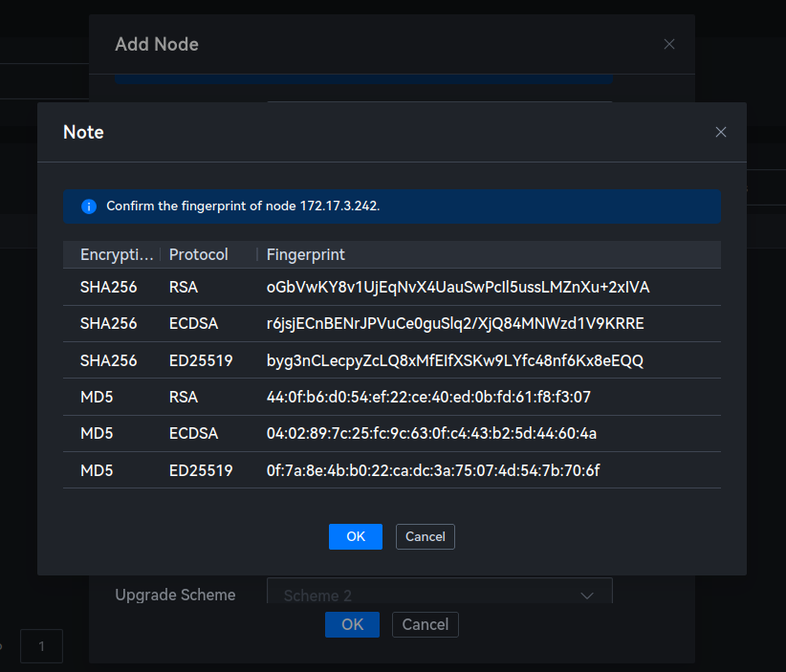Screen dimensions: 786x672
Task: Close the Note dialog with the X icon
Action: 721,132
